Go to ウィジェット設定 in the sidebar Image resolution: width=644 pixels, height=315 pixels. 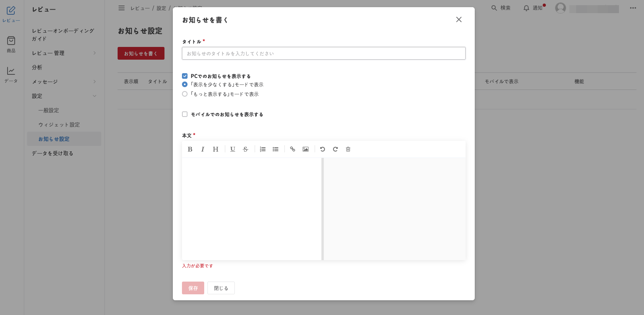[x=59, y=124]
